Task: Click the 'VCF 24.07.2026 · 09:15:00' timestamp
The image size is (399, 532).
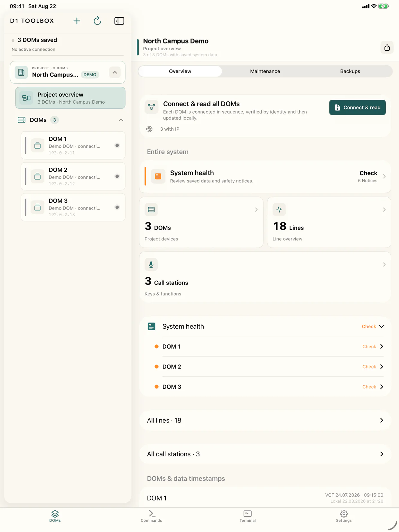Action: click(x=354, y=495)
